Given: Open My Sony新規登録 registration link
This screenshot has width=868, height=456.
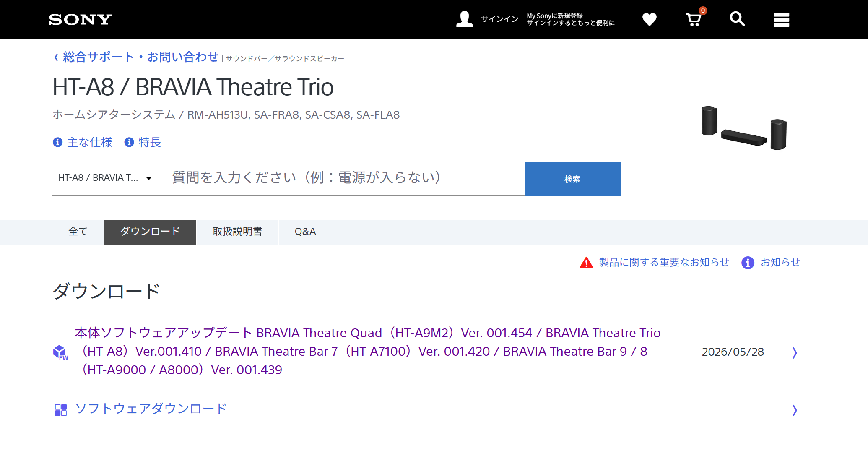Looking at the screenshot, I should coord(571,19).
